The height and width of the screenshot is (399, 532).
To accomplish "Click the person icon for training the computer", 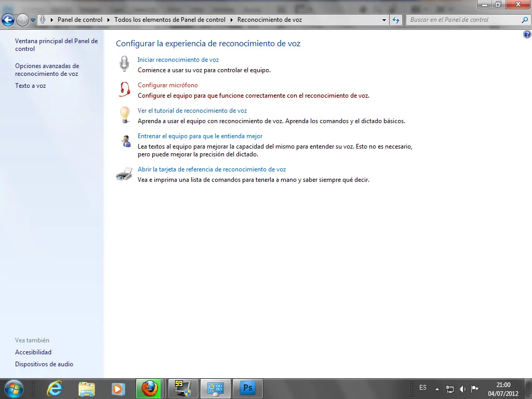I will [126, 141].
